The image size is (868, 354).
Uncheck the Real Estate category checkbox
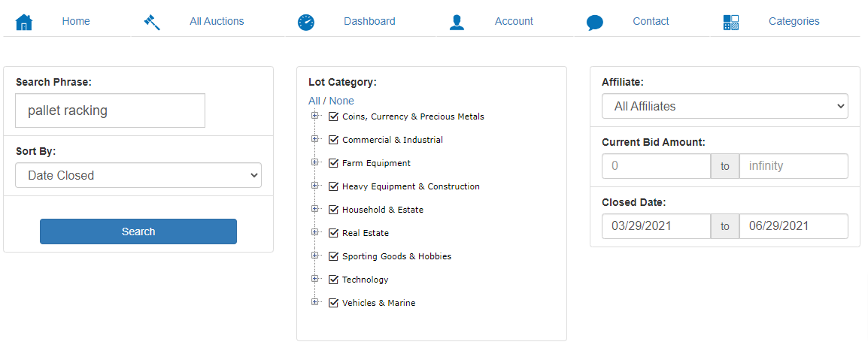334,233
